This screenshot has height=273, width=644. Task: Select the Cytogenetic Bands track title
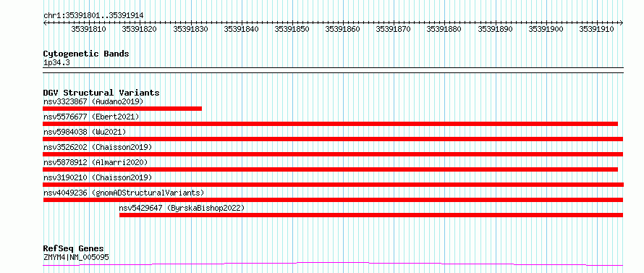click(86, 54)
